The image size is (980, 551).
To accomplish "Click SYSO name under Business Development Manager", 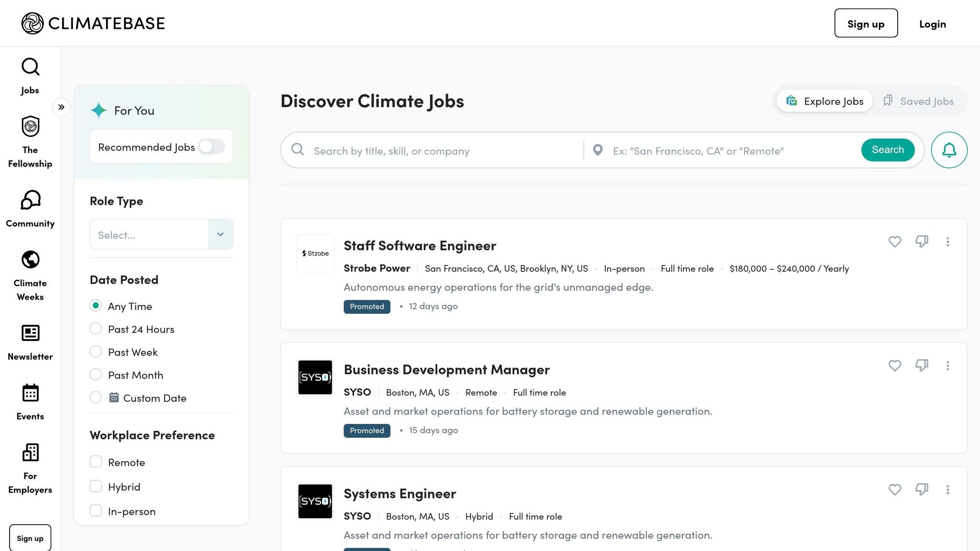I will coord(357,392).
